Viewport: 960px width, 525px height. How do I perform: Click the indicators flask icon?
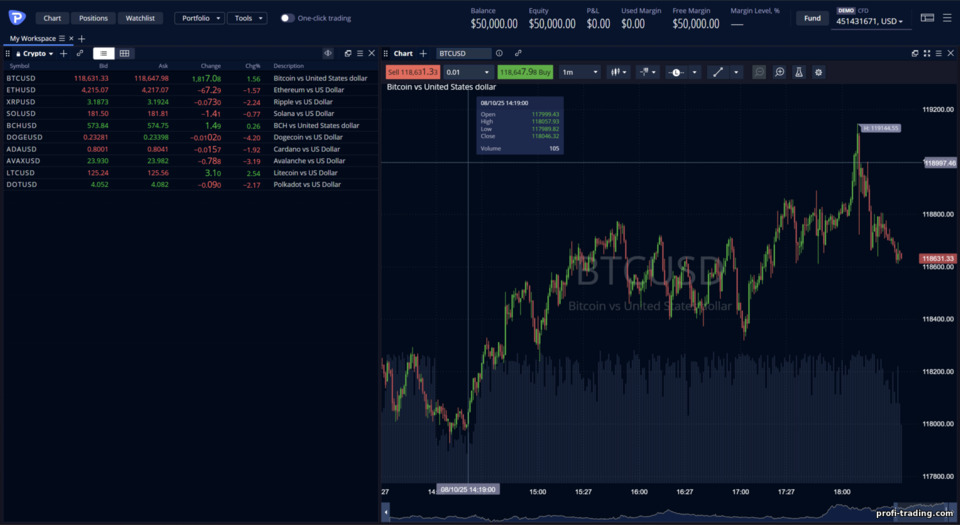(798, 72)
